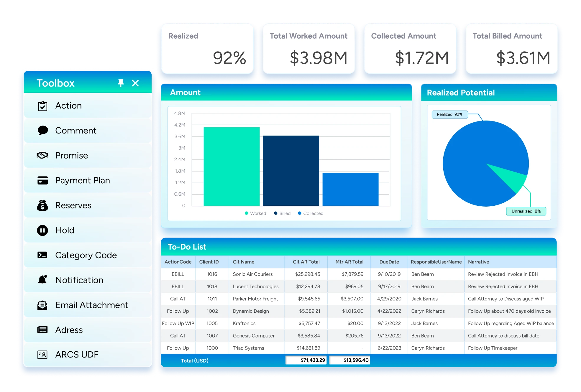Select the Email Attachment tool
This screenshot has height=392, width=581.
click(x=91, y=305)
